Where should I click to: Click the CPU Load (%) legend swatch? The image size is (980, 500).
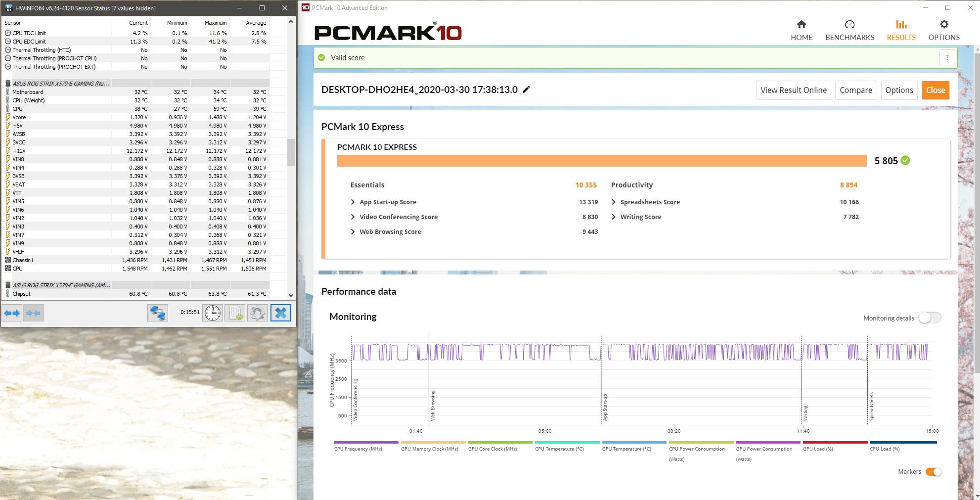click(903, 442)
